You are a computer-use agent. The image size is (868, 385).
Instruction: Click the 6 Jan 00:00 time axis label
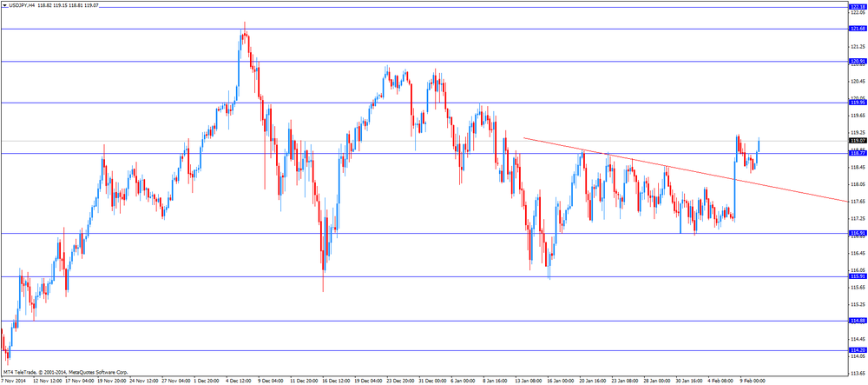tap(464, 382)
